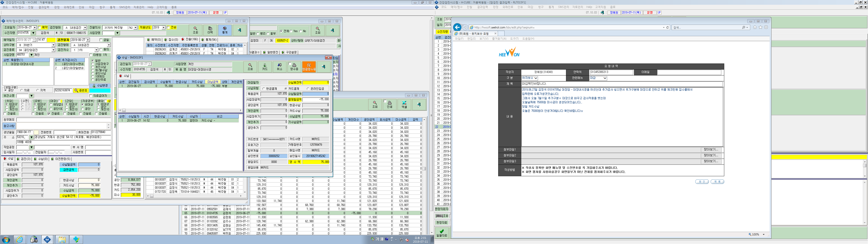Click the 인쇄 print icon
The image size is (868, 244).
389,104
